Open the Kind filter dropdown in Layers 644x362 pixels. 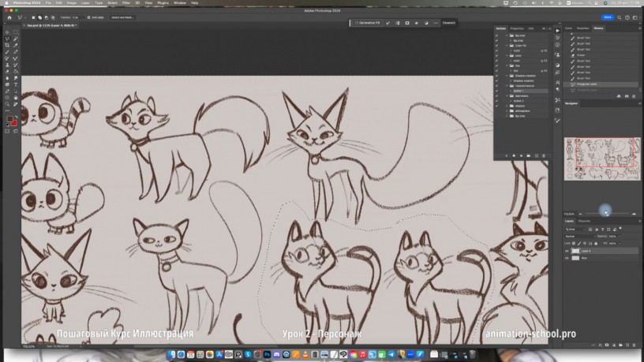pos(575,229)
